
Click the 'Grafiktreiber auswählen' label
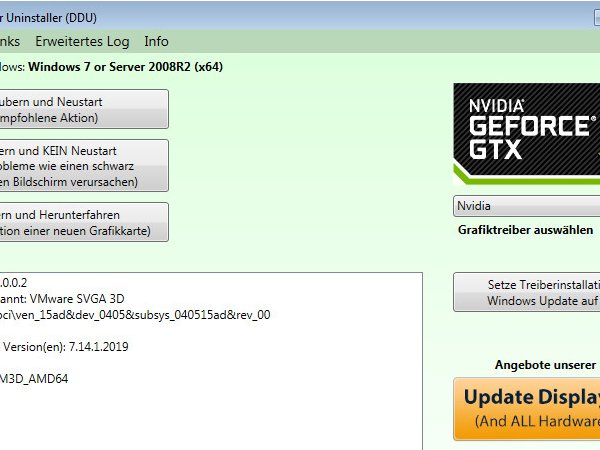(x=525, y=230)
